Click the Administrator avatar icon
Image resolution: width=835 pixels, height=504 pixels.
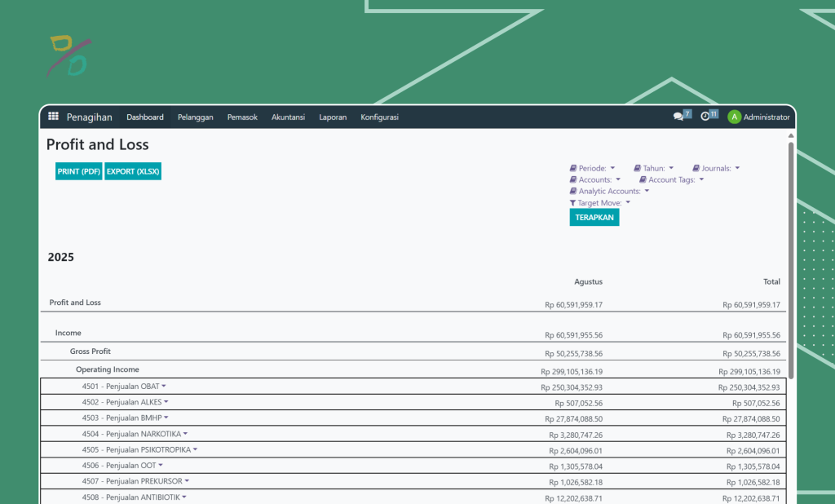734,117
